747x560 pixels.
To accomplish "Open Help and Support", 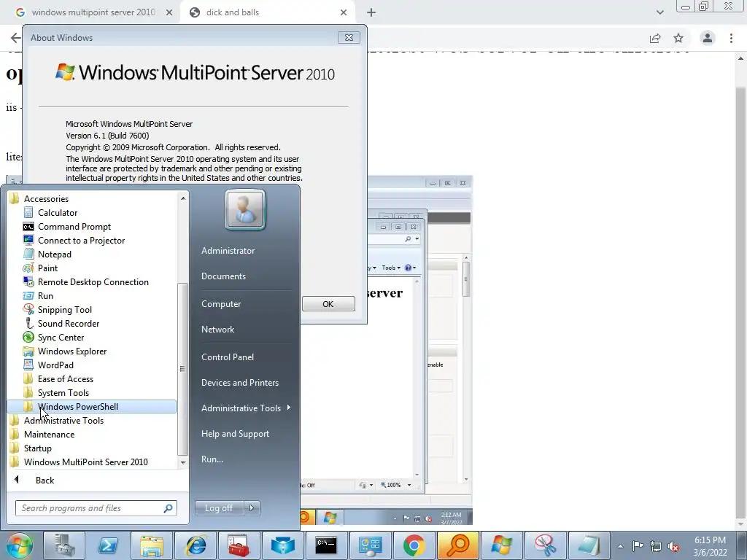I will pos(235,434).
